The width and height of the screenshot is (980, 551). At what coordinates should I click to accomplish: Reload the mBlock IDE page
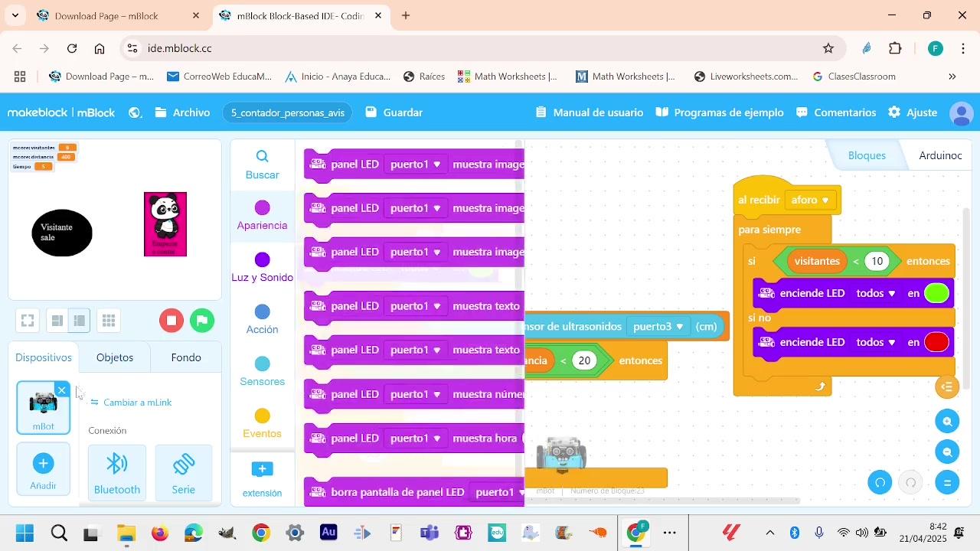pyautogui.click(x=72, y=48)
